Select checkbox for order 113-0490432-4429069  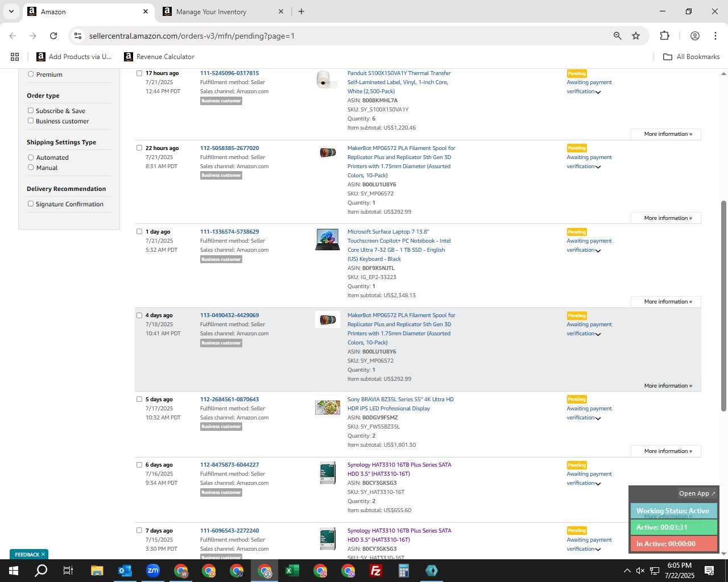[x=139, y=315]
